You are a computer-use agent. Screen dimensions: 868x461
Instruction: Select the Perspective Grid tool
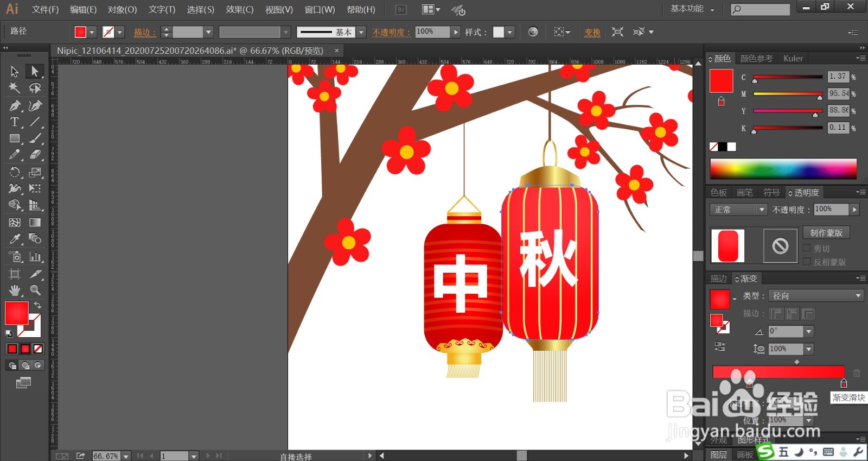(35, 205)
